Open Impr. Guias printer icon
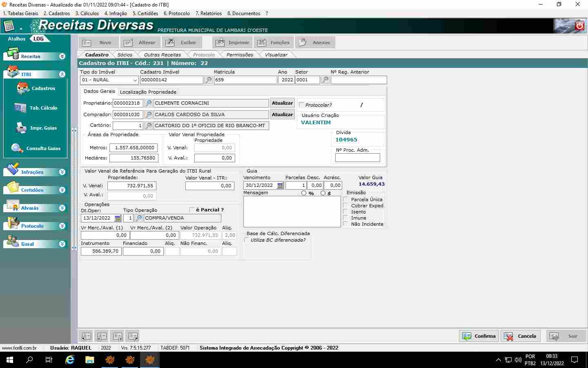 pyautogui.click(x=21, y=128)
